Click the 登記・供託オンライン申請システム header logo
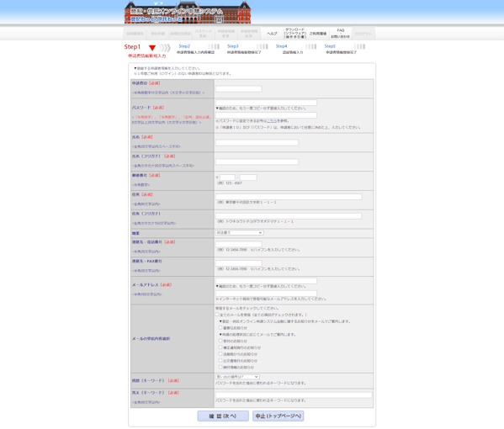 tap(188, 13)
